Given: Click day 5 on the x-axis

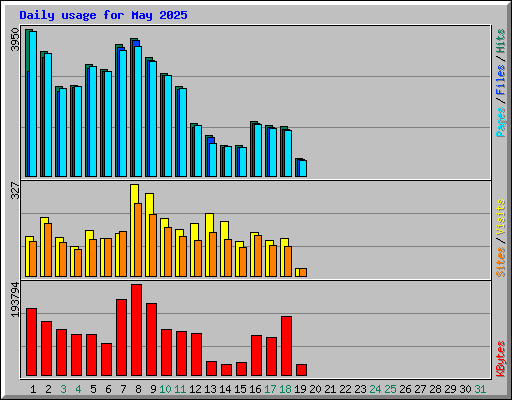Looking at the screenshot, I should point(93,389).
